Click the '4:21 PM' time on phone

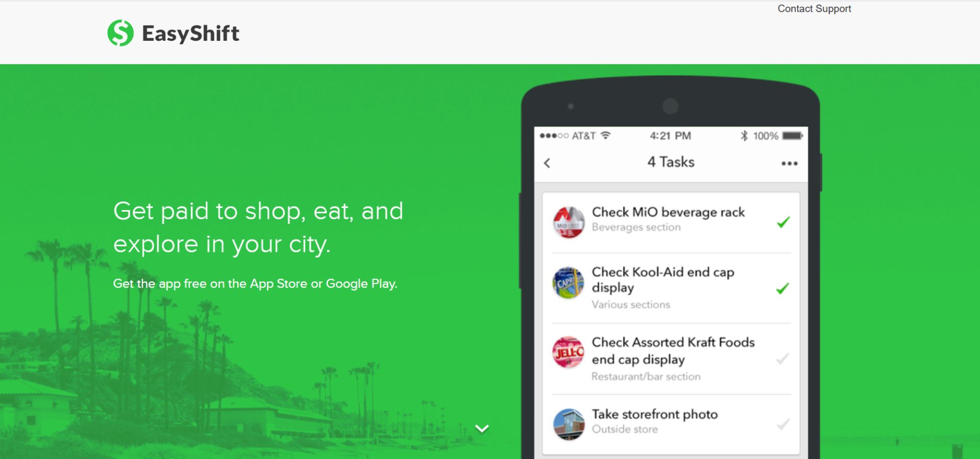[x=670, y=136]
